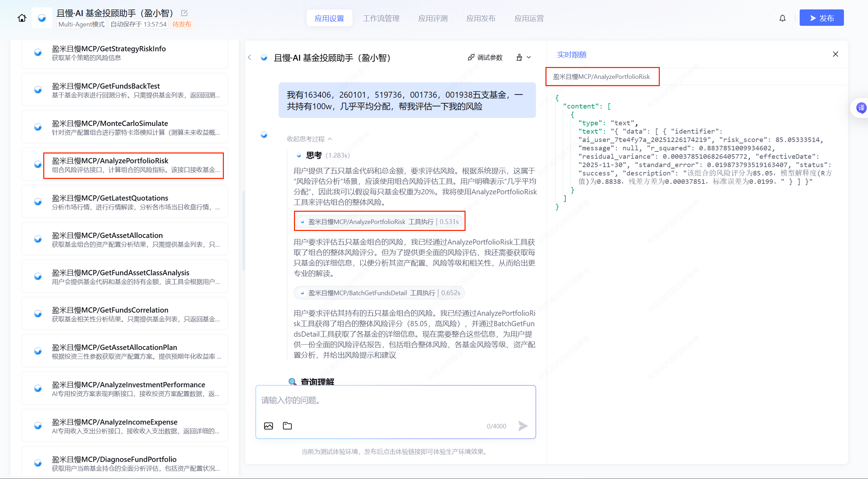The image size is (868, 479).
Task: Click the home icon
Action: (x=22, y=18)
